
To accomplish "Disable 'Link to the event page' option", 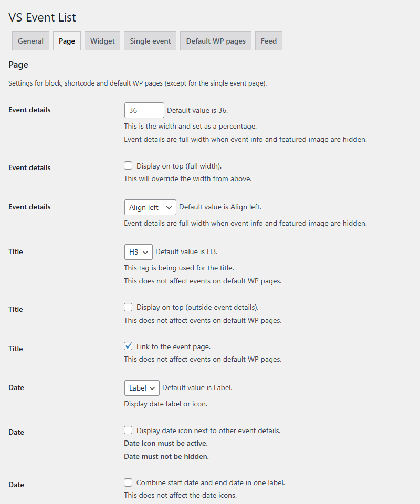I will coord(128,346).
